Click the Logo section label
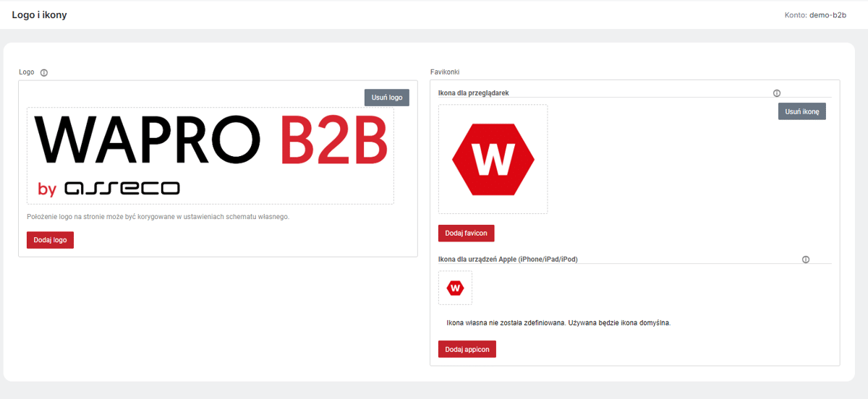 (x=27, y=72)
